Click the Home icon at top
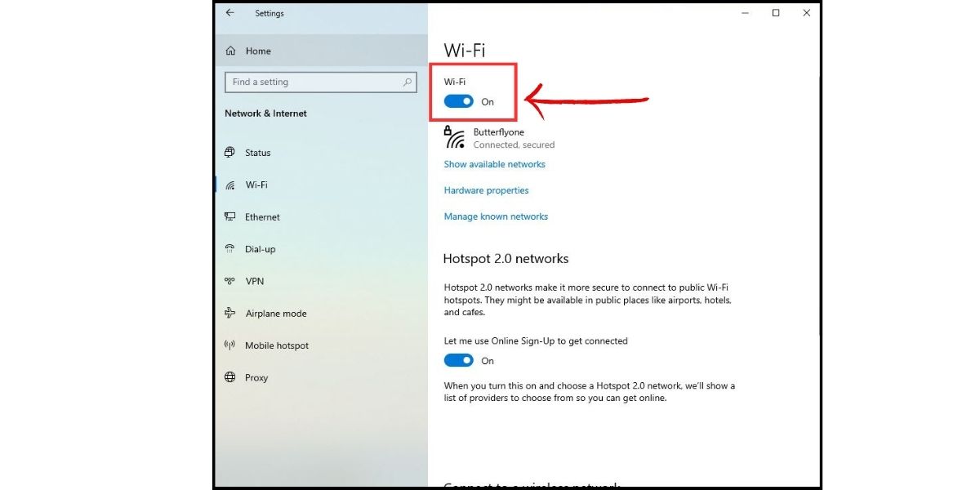This screenshot has width=980, height=490. pos(231,51)
